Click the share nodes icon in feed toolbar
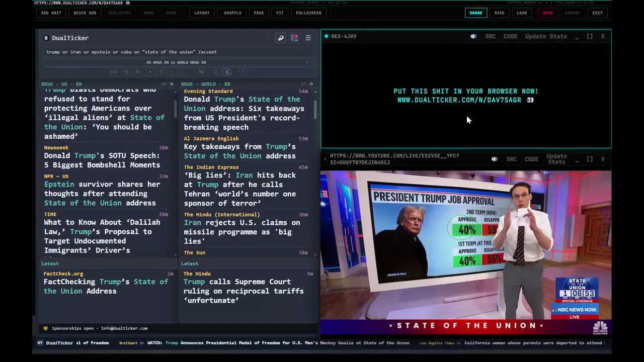Viewport: 644px width, 362px height. (227, 72)
